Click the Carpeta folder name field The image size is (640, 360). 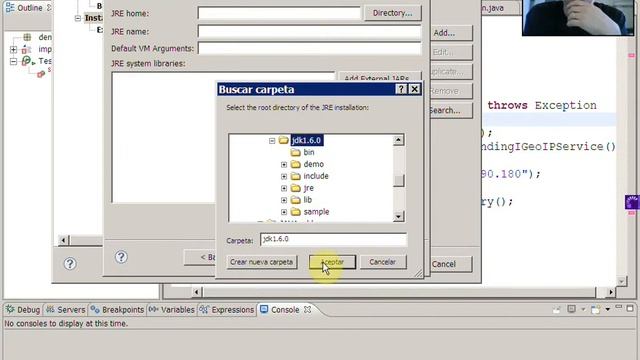[x=333, y=239]
